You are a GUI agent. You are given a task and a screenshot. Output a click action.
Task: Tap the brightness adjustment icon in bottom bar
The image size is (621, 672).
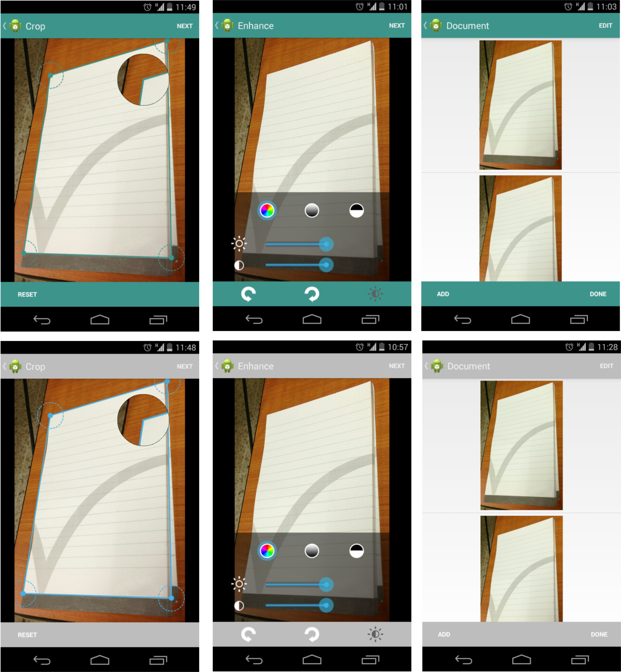click(375, 294)
